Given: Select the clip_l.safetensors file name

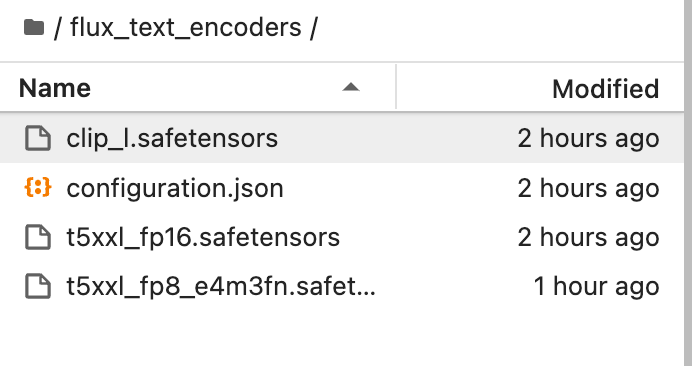Looking at the screenshot, I should coord(172,139).
